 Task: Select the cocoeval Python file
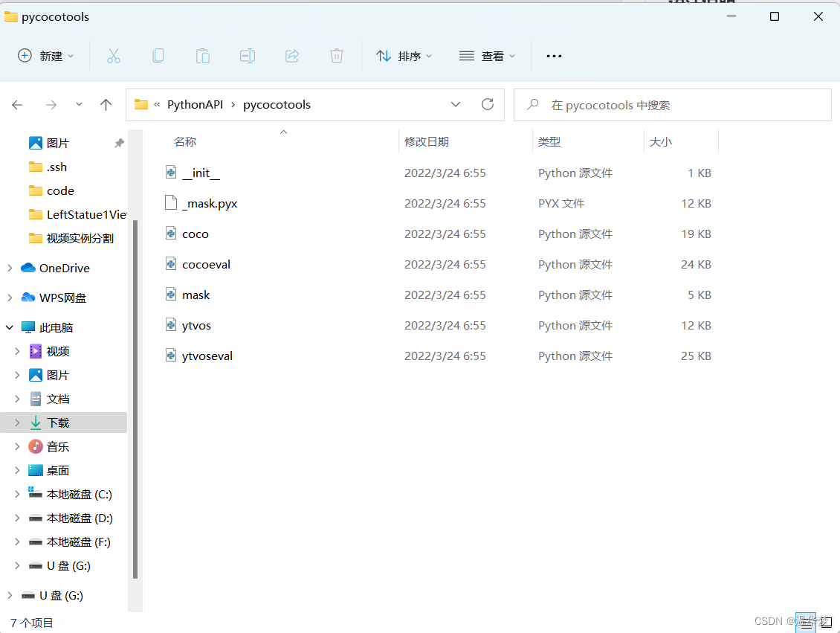(207, 264)
